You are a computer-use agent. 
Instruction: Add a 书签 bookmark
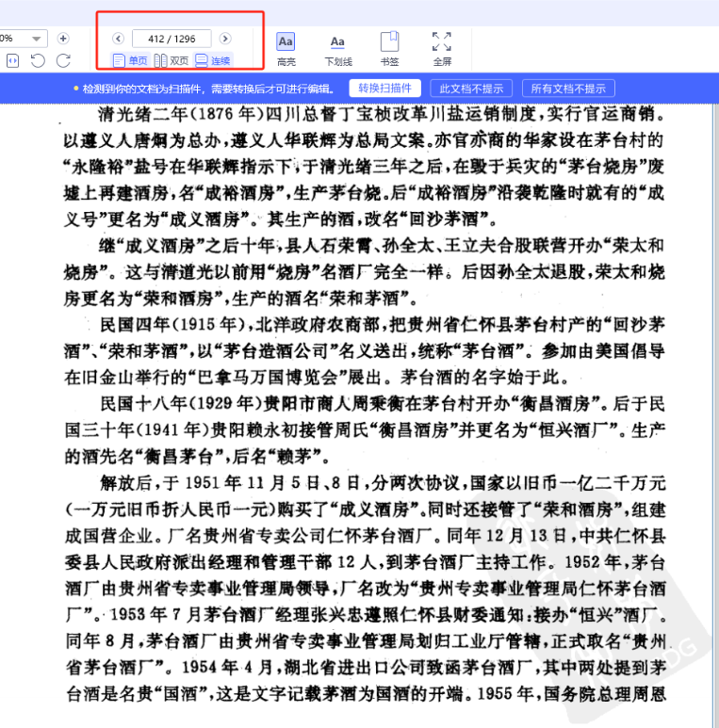pyautogui.click(x=389, y=48)
